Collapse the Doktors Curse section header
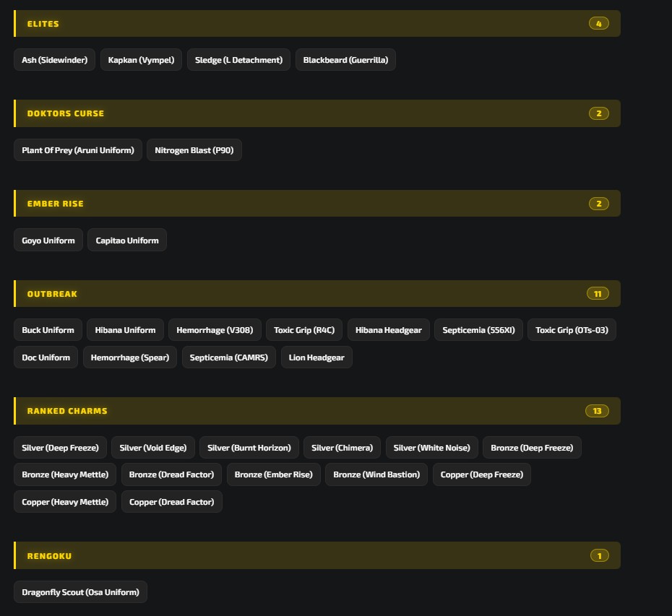Screen dimensions: 672x616 tap(317, 113)
